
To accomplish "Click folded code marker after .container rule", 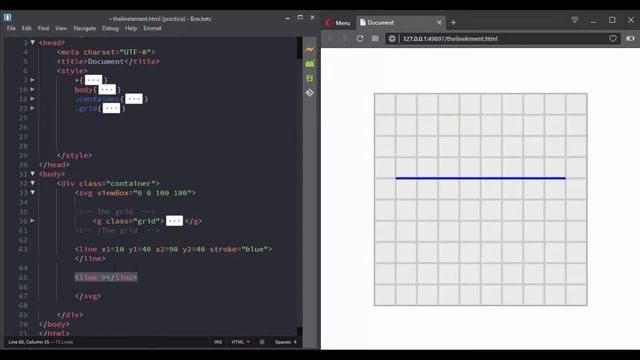I will 134,99.
